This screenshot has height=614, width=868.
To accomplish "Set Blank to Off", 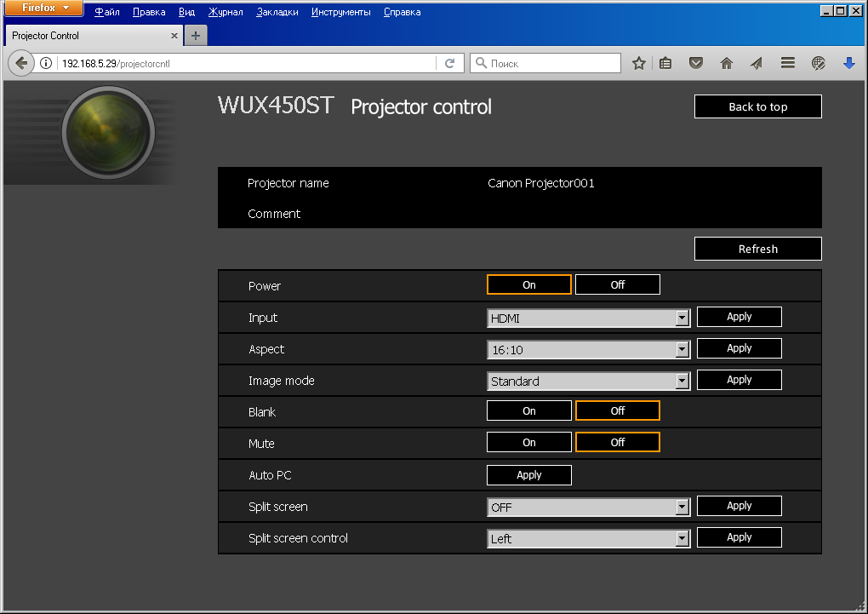I will click(617, 410).
